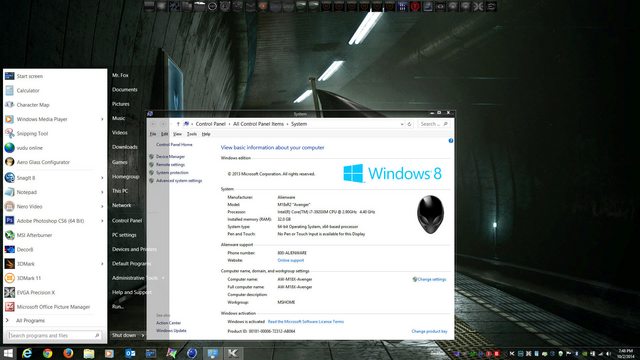
Task: Expand 3DMark submenu arrow
Action: [x=102, y=264]
